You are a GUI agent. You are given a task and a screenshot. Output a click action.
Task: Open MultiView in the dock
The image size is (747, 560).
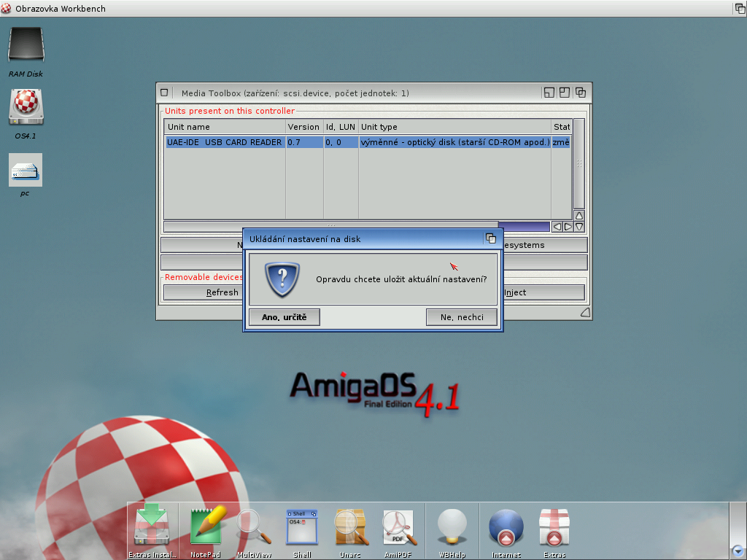(254, 526)
